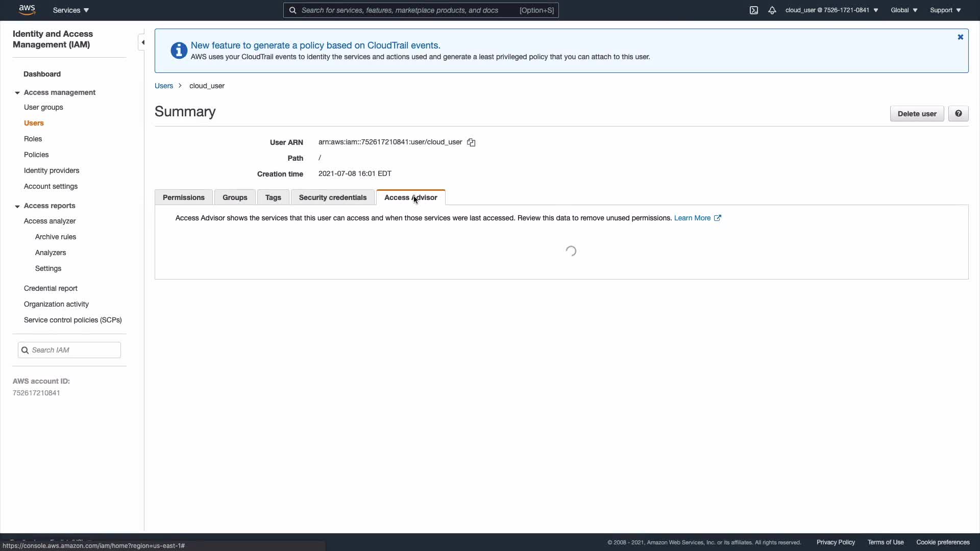Open the notifications bell icon
The height and width of the screenshot is (551, 980).
click(x=772, y=10)
